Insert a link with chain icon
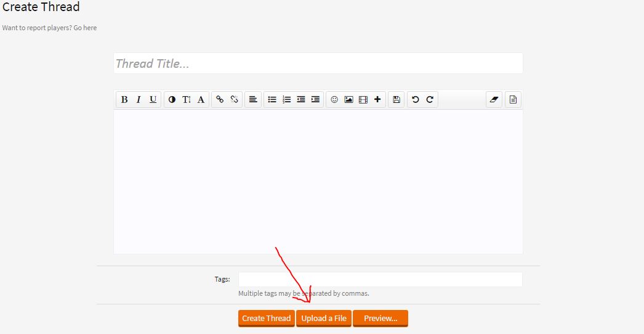Screen dimensions: 644x334 220,100
